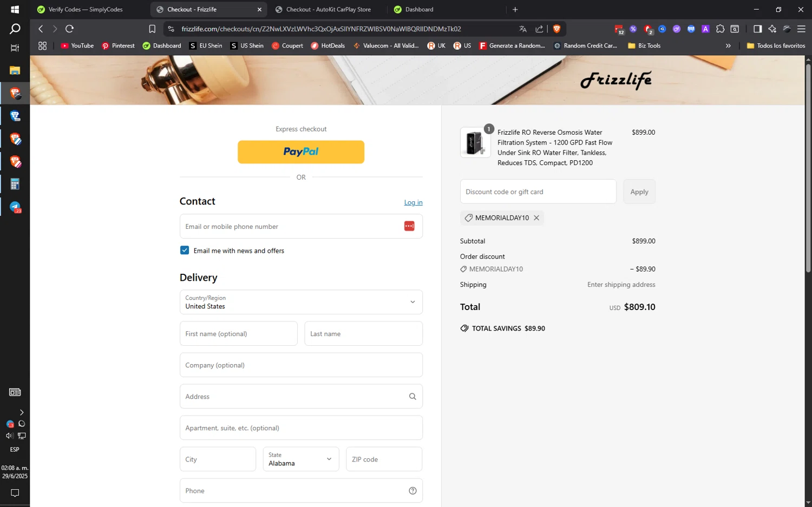Open the red extension with badge 12
812x507 pixels.
pyautogui.click(x=619, y=29)
